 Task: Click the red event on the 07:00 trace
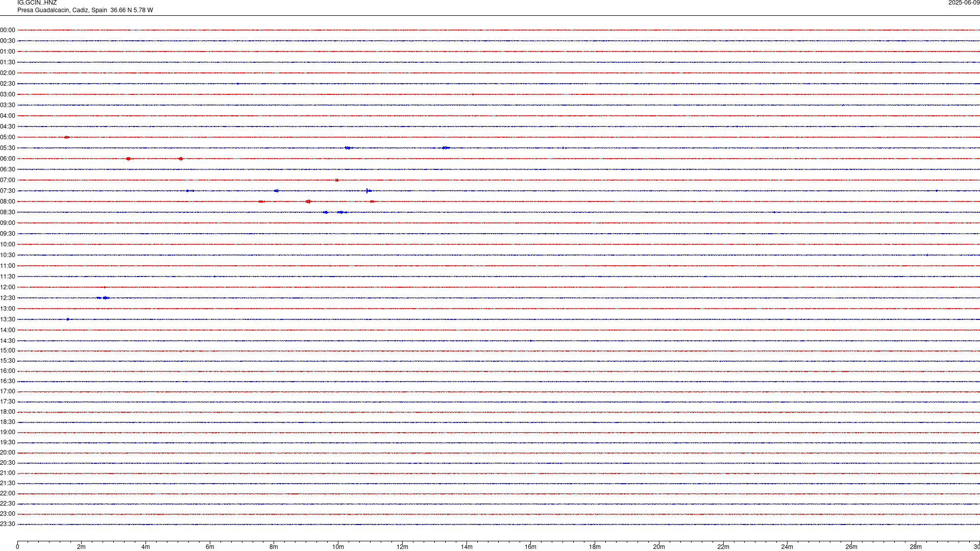(337, 180)
